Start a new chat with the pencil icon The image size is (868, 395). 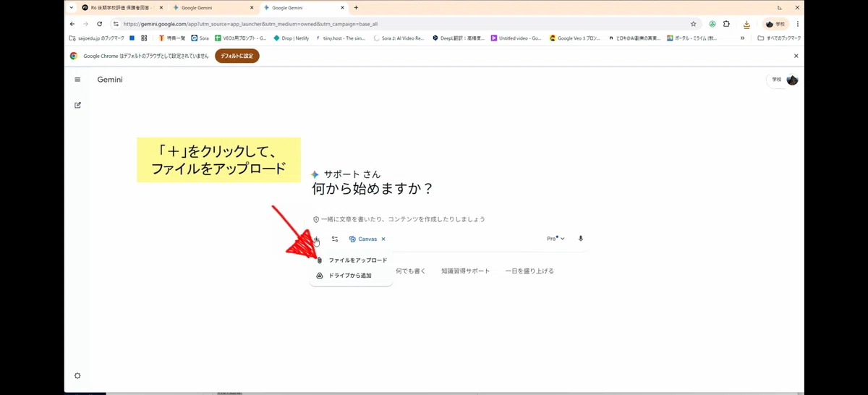(77, 105)
